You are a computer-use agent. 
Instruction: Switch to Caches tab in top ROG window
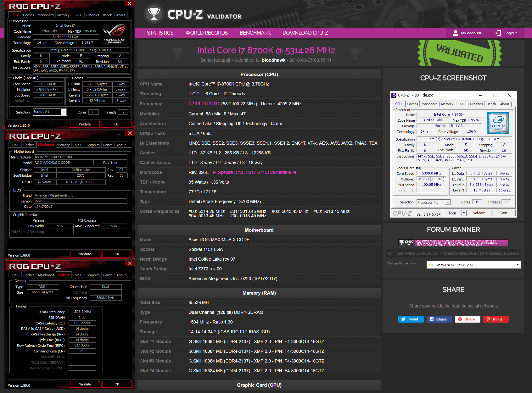(29, 15)
